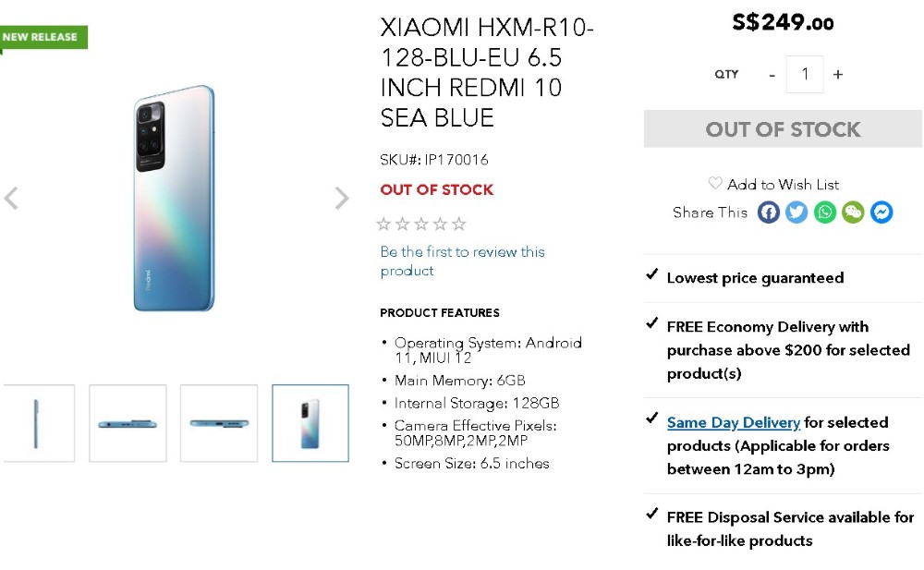This screenshot has height=570, width=924.
Task: Select the phone top-edge thumbnail
Action: [128, 423]
